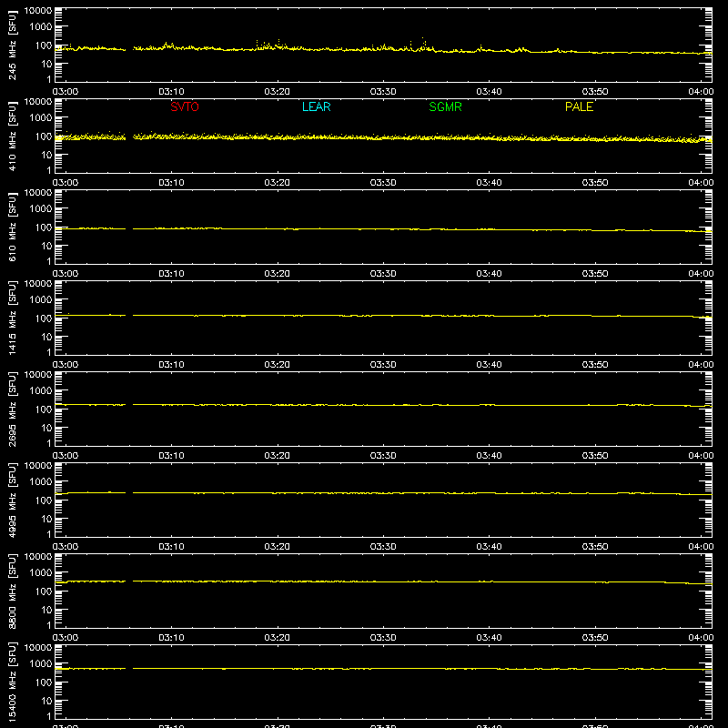Screen dimensions: 728x728
Task: Click 03:50 time label below 4995 MHz plot
Action: 595,547
